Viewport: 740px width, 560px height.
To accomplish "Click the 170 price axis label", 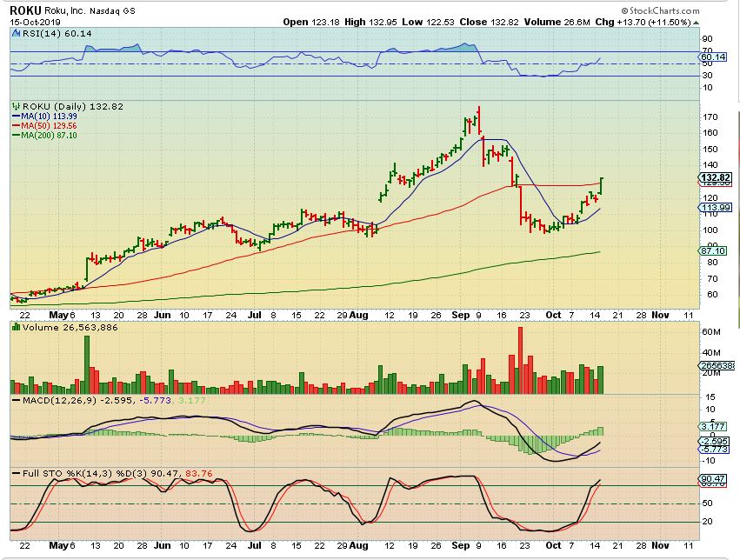I will [x=710, y=117].
